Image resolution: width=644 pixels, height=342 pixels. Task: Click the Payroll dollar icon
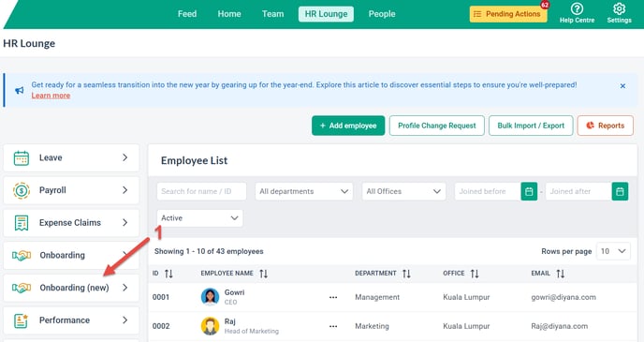click(21, 190)
